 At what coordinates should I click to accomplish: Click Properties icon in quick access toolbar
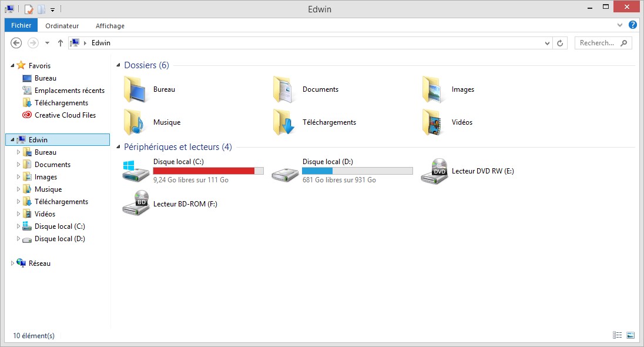[x=29, y=9]
